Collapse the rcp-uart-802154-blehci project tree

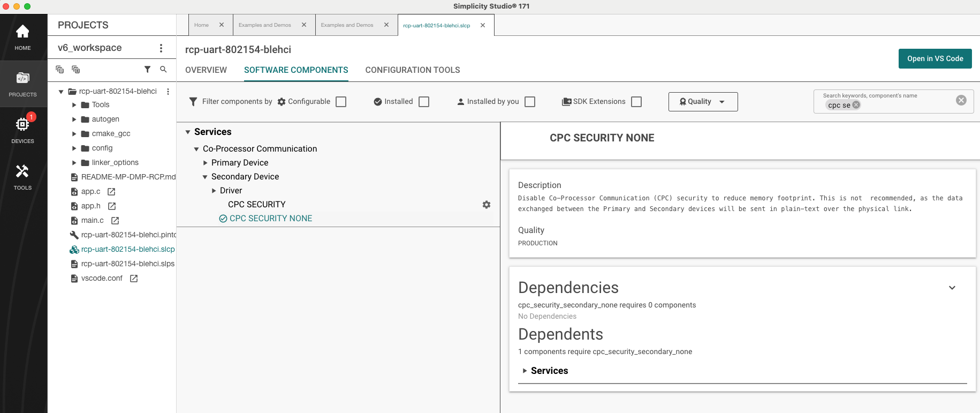[x=61, y=92]
